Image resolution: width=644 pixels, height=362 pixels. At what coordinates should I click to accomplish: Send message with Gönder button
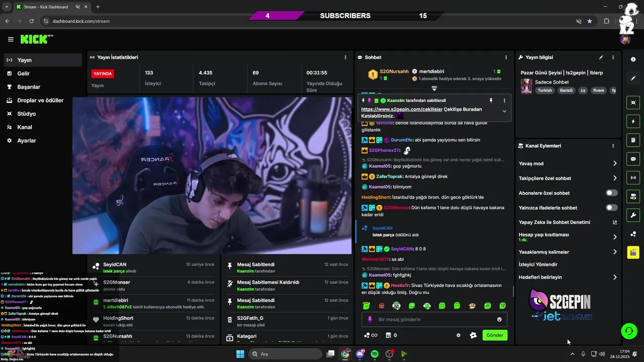pos(495,335)
